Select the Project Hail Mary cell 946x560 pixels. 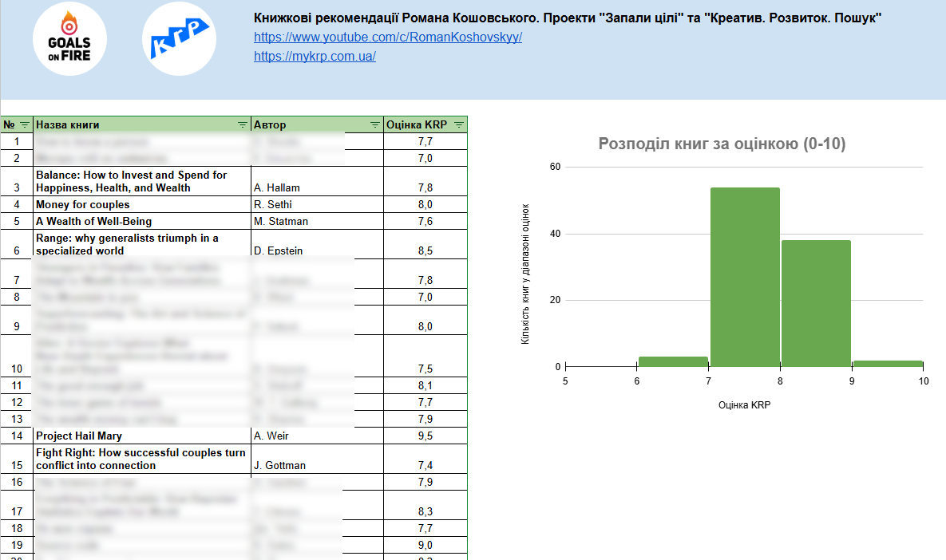tap(79, 436)
